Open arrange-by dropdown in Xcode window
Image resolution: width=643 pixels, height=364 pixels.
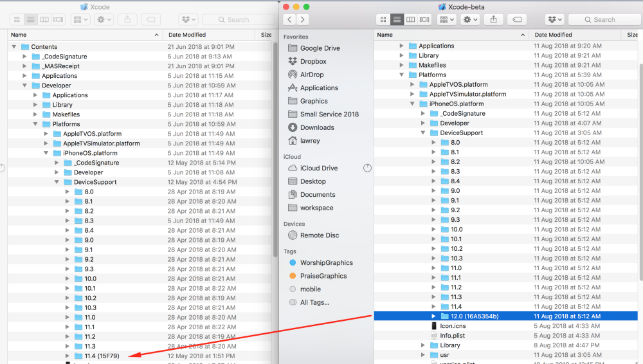[x=80, y=19]
